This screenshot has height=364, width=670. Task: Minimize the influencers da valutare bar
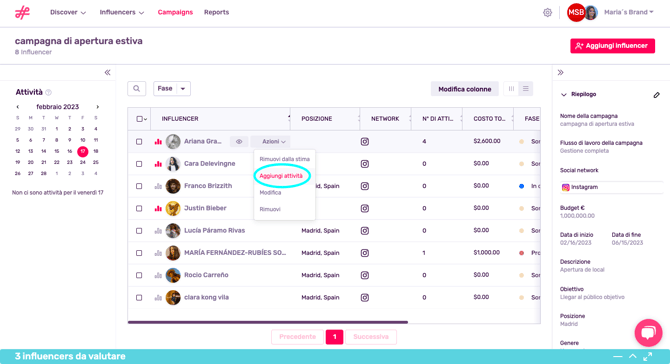pyautogui.click(x=617, y=356)
